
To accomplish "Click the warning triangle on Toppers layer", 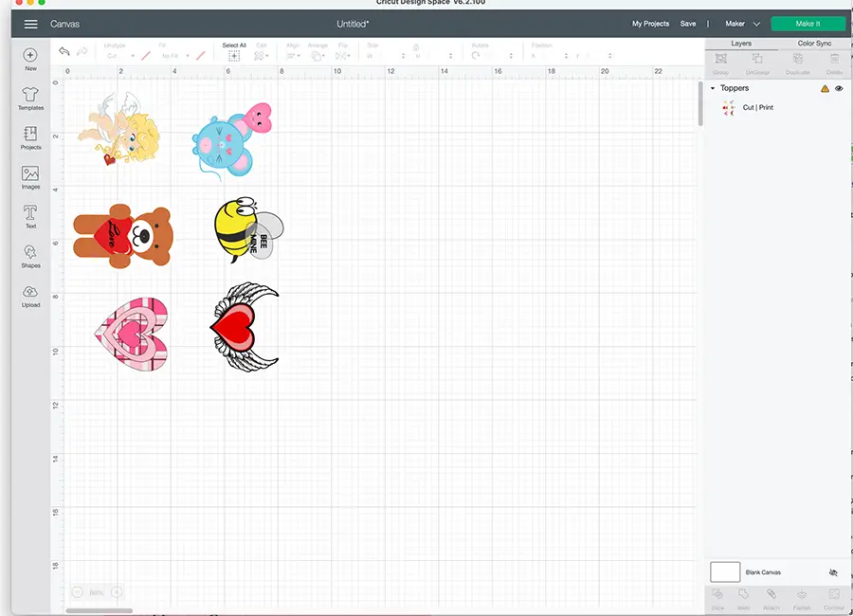I will [825, 89].
